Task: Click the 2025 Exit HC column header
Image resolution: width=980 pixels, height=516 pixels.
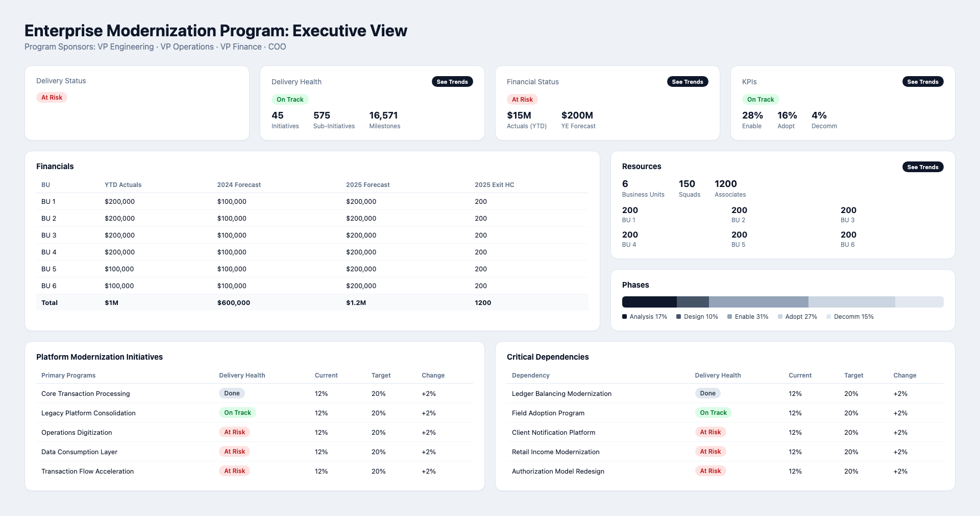Action: 495,185
